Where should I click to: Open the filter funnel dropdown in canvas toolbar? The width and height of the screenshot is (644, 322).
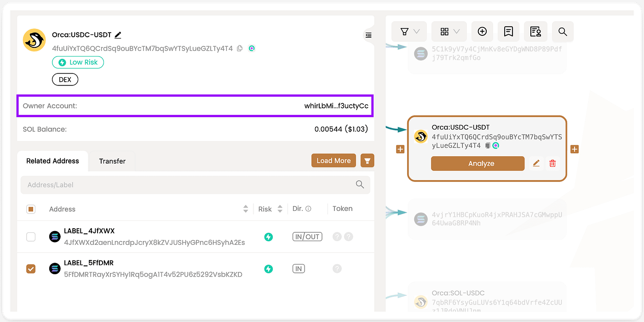pyautogui.click(x=409, y=32)
